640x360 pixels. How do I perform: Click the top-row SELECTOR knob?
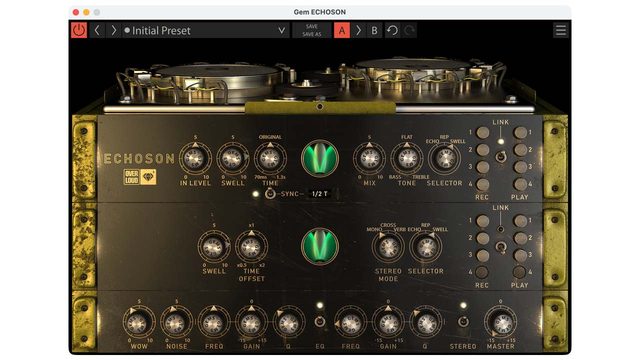tap(444, 159)
